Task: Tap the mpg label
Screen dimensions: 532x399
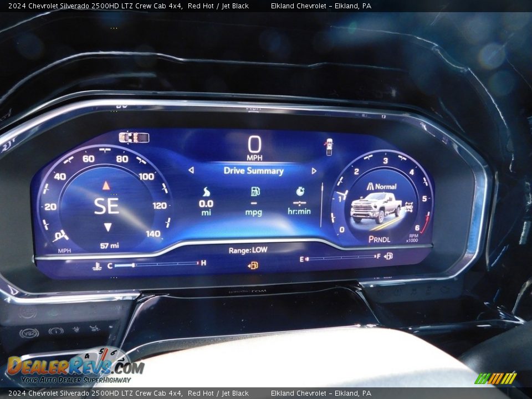Action: click(x=253, y=212)
